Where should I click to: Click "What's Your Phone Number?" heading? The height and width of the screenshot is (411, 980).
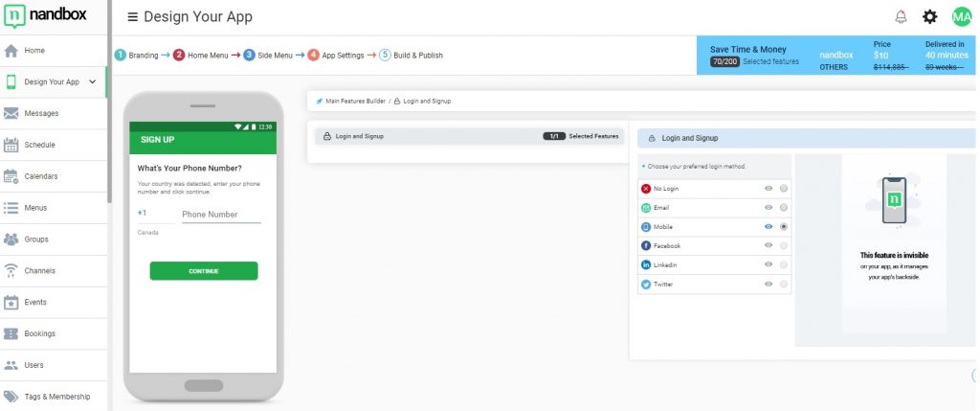[189, 169]
